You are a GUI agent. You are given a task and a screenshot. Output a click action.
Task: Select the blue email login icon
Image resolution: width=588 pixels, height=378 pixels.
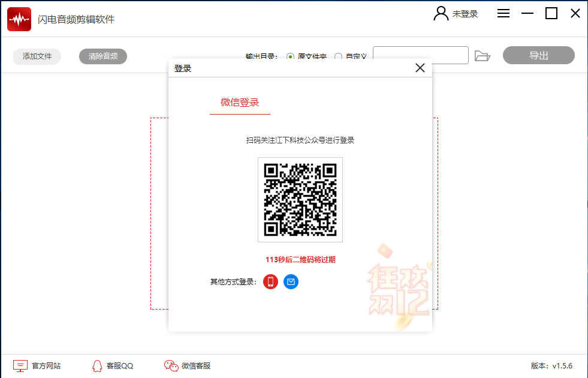tap(291, 281)
